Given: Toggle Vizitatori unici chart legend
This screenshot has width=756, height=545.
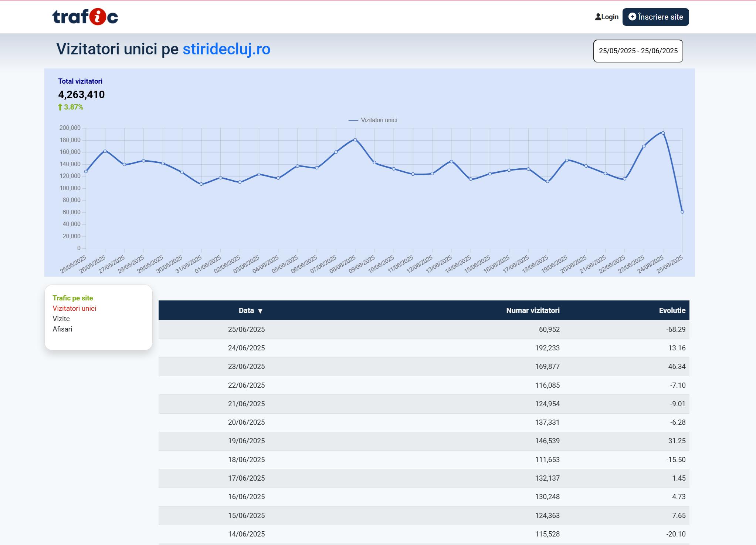Looking at the screenshot, I should 373,120.
